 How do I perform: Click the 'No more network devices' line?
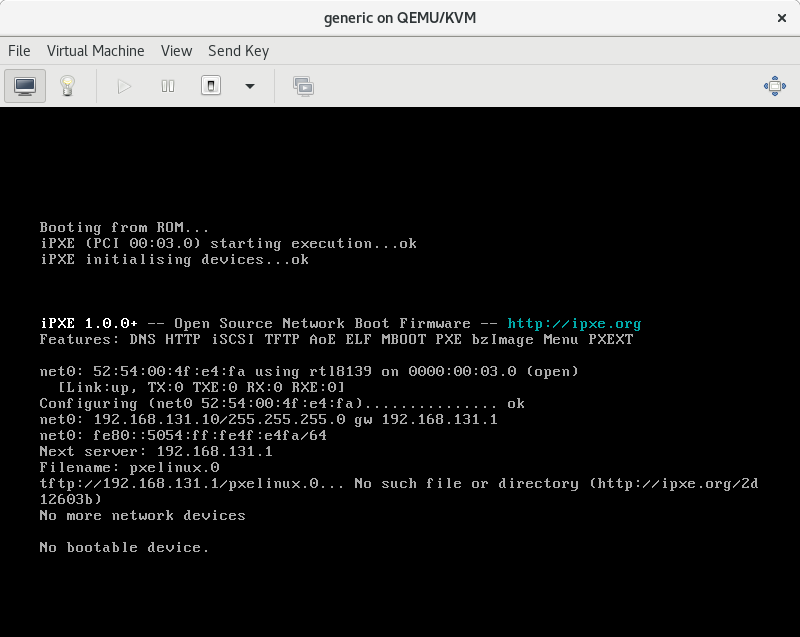[142, 515]
